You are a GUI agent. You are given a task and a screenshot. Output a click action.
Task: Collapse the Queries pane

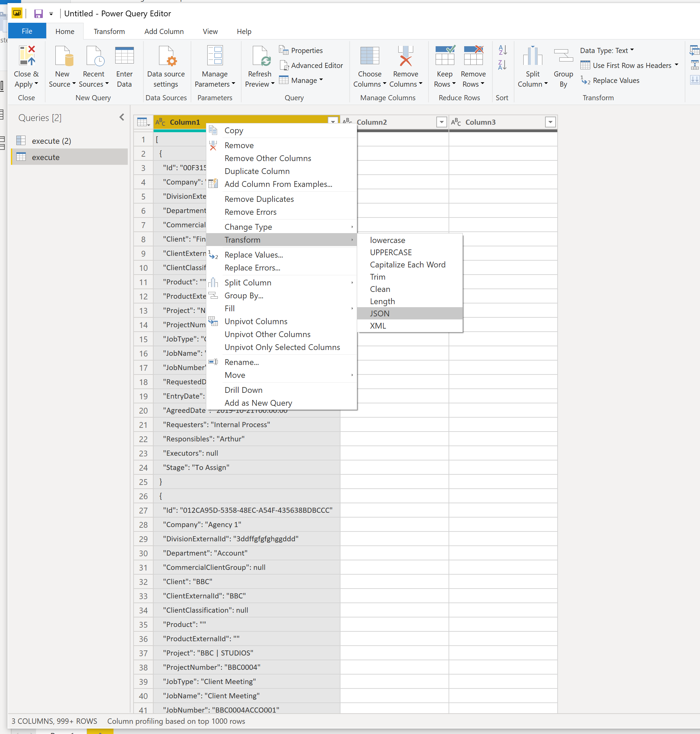122,117
